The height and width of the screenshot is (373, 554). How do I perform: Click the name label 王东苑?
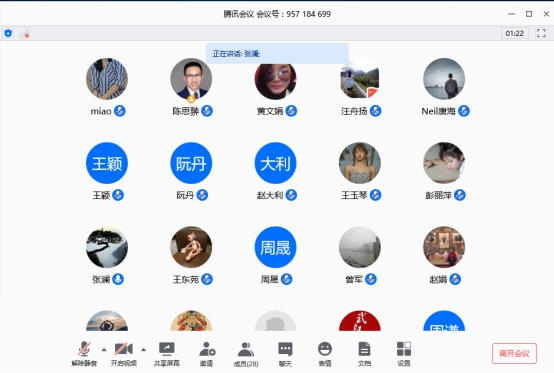pyautogui.click(x=186, y=279)
